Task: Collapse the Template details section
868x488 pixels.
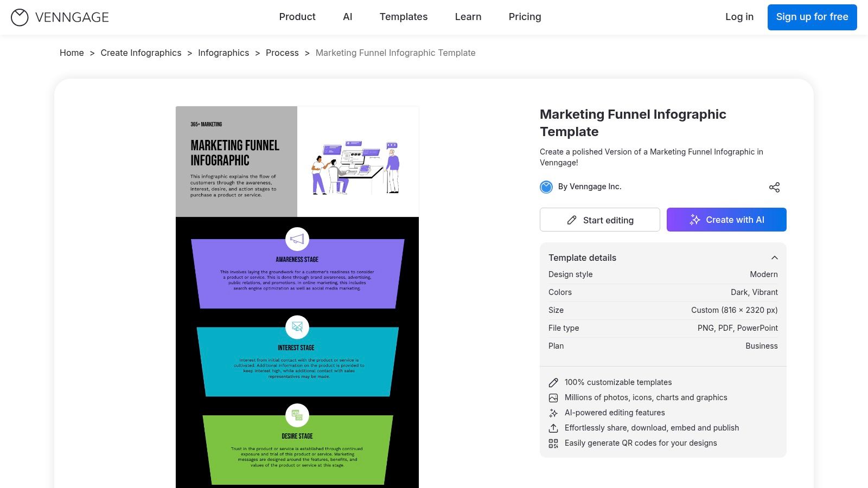Action: coord(774,258)
